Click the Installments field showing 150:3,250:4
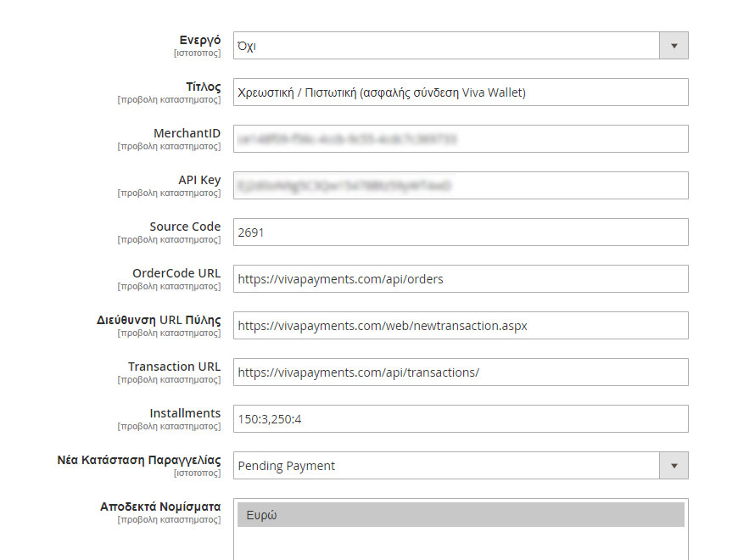 pos(461,418)
